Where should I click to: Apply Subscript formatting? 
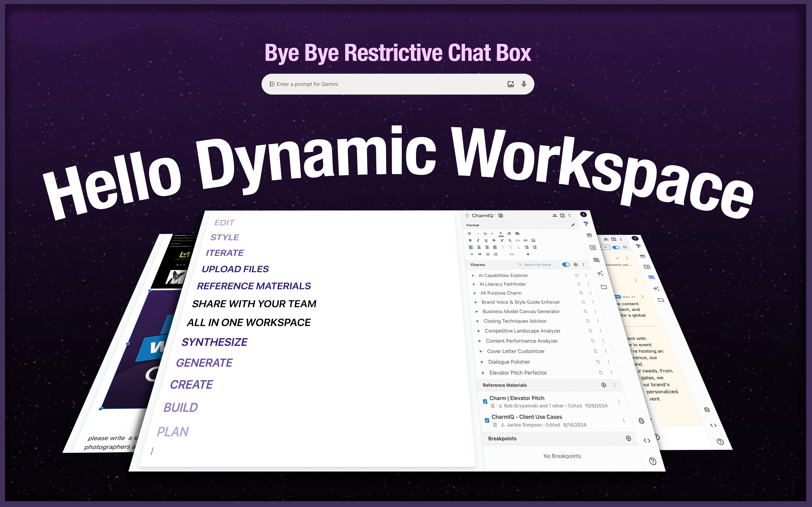[510, 240]
